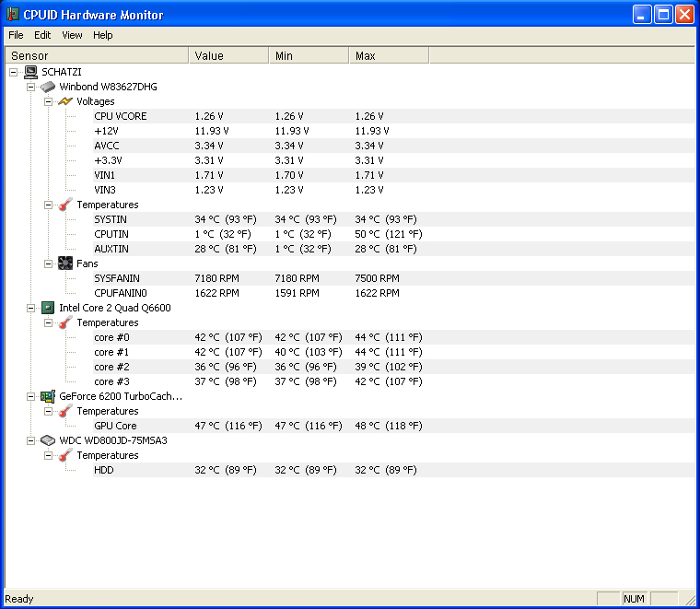Select the GPU Core row
This screenshot has width=700, height=609.
click(x=394, y=426)
